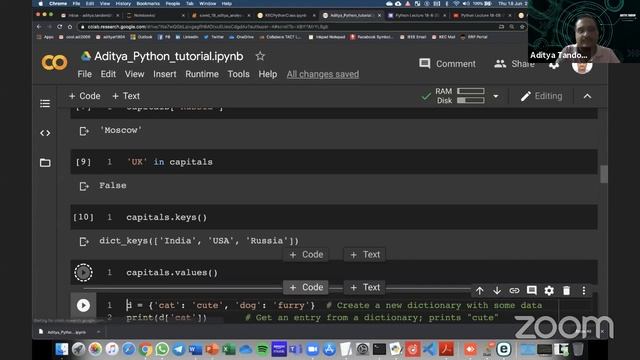The width and height of the screenshot is (640, 360).
Task: Click + Code below capitals.values() cell
Action: pos(306,287)
